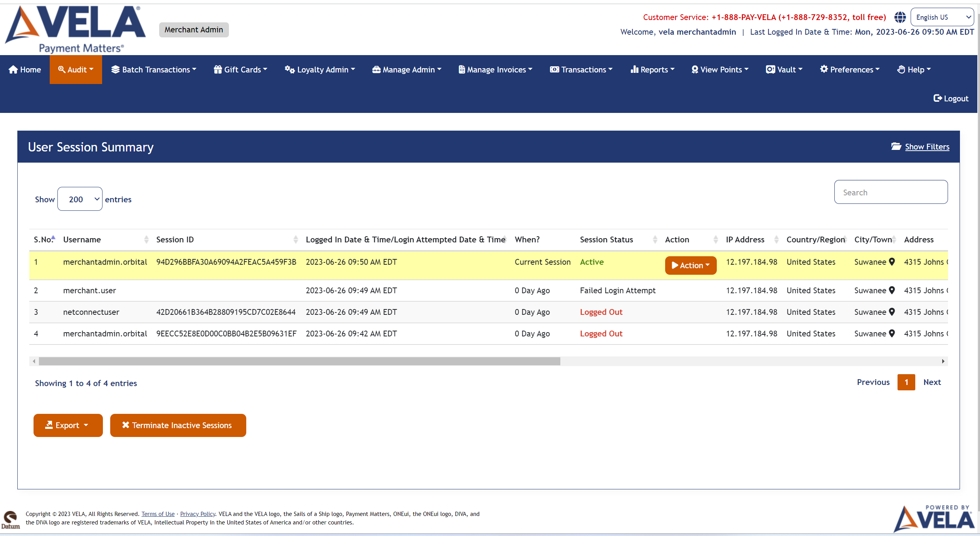Click the Merchant Admin badge
Image resolution: width=980 pixels, height=536 pixels.
pyautogui.click(x=194, y=30)
